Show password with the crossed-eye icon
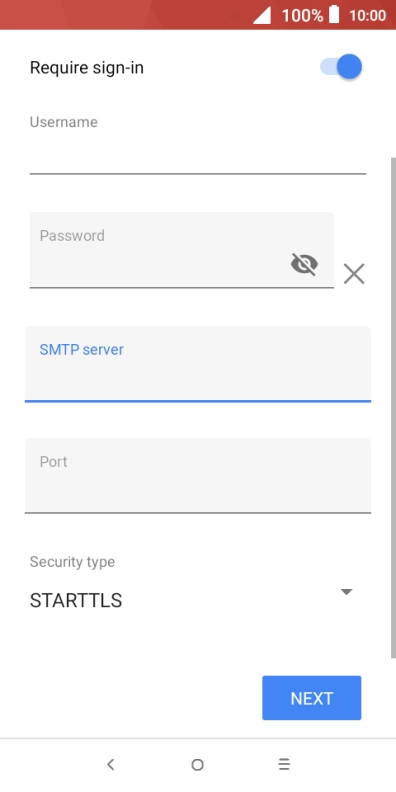The height and width of the screenshot is (792, 396). point(304,264)
